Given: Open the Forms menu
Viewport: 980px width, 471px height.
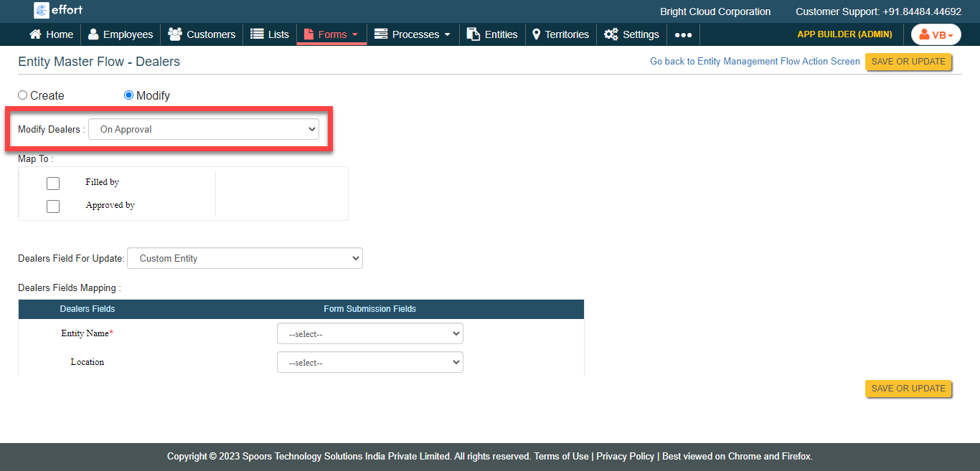Looking at the screenshot, I should [x=331, y=34].
